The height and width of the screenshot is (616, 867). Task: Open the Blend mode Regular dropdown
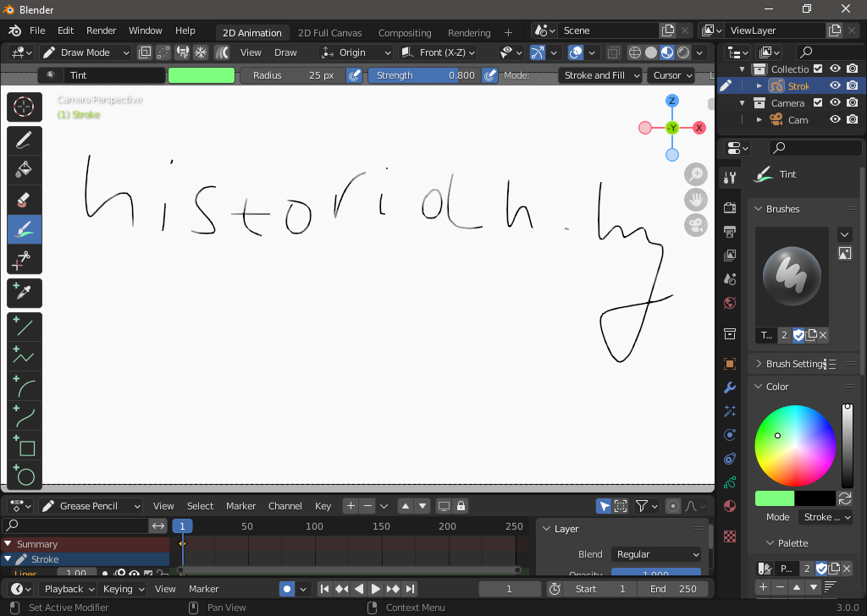pyautogui.click(x=657, y=554)
